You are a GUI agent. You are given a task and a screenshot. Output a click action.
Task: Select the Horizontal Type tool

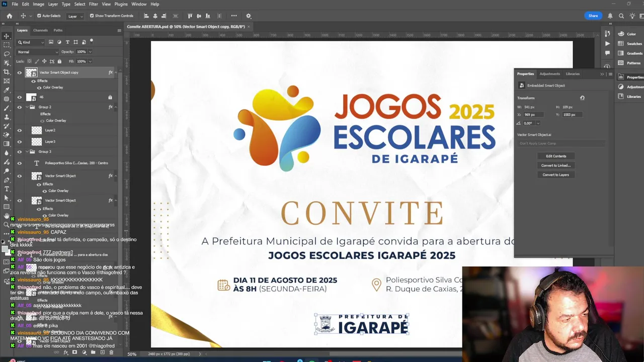tap(7, 189)
